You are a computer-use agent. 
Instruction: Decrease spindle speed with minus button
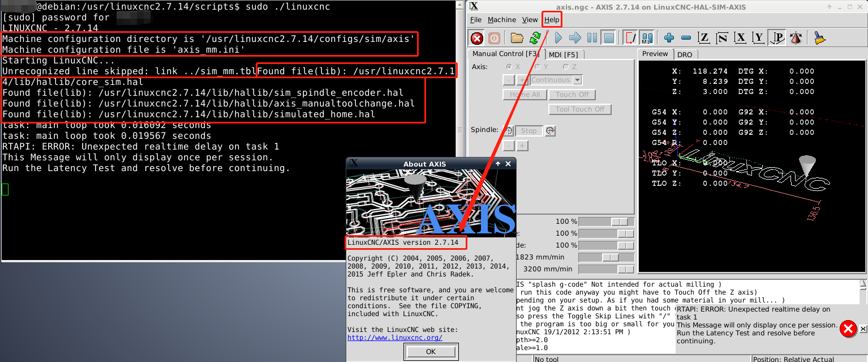tap(508, 146)
